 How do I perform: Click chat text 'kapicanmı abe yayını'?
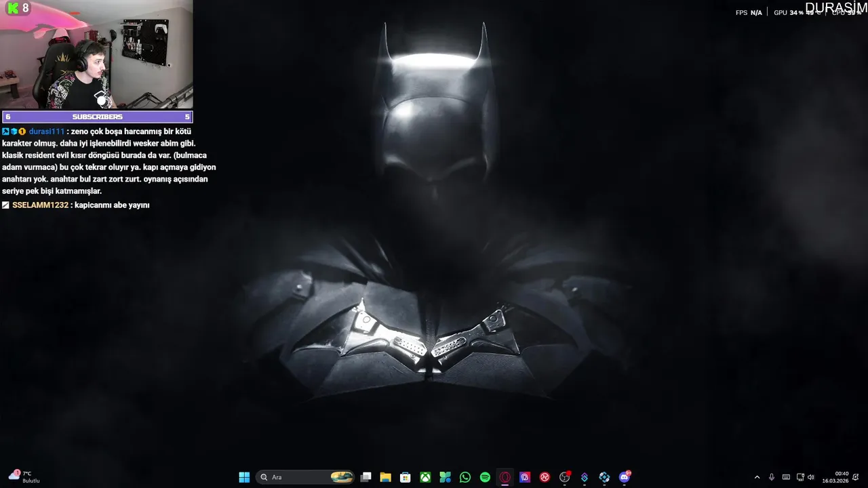click(112, 205)
